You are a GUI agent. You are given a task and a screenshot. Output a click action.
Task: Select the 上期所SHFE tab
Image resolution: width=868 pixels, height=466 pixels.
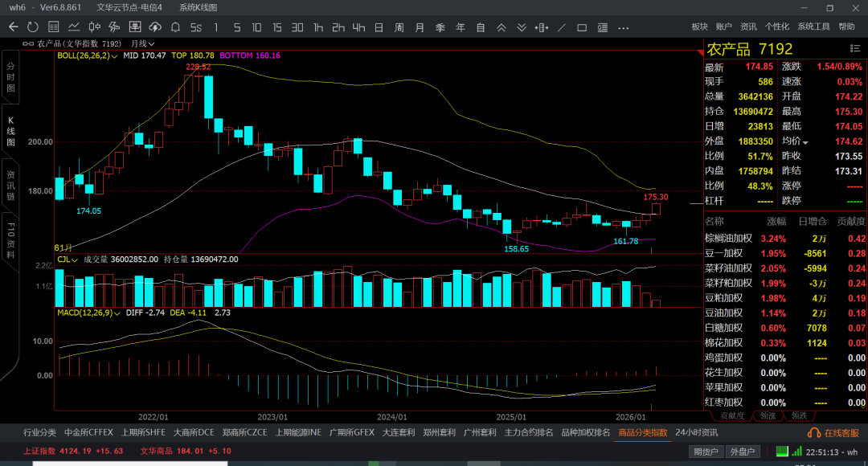click(x=144, y=432)
